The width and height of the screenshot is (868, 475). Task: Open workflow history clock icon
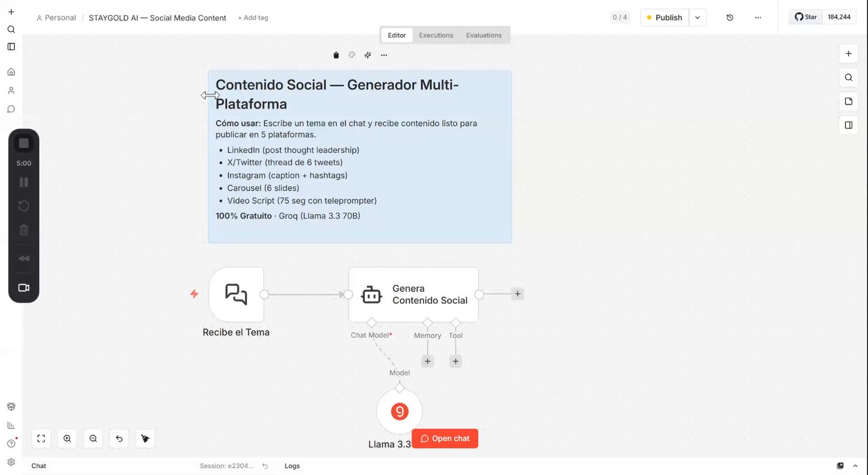point(730,17)
